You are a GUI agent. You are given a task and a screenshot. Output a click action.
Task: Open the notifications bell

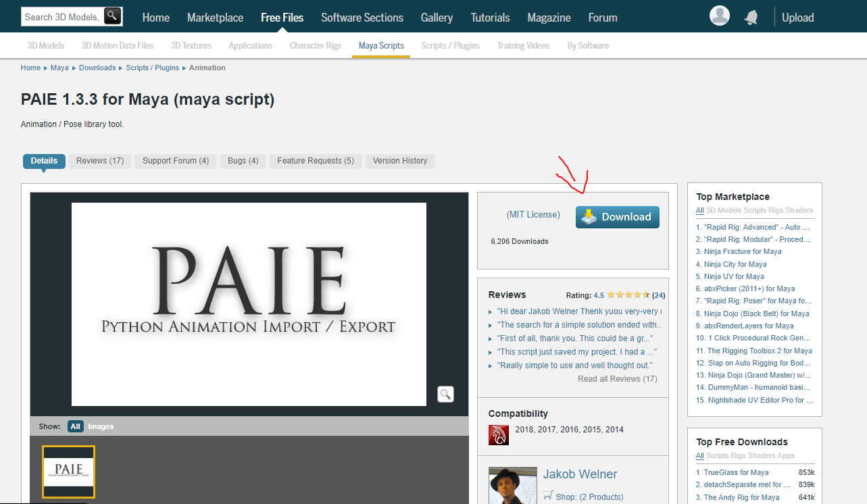tap(751, 18)
